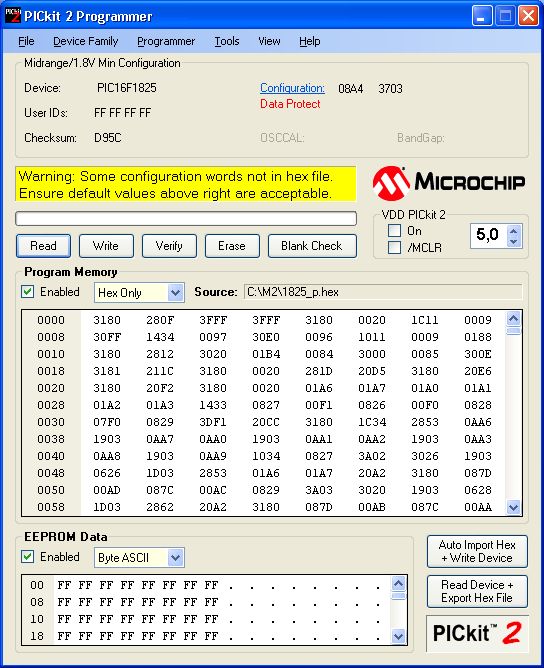Open the Programmer menu
Viewport: 544px width, 668px height.
click(166, 41)
